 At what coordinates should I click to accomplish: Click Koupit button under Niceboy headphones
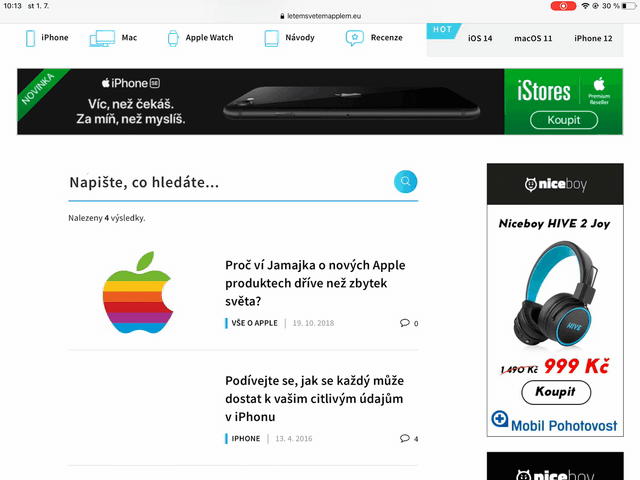click(556, 392)
